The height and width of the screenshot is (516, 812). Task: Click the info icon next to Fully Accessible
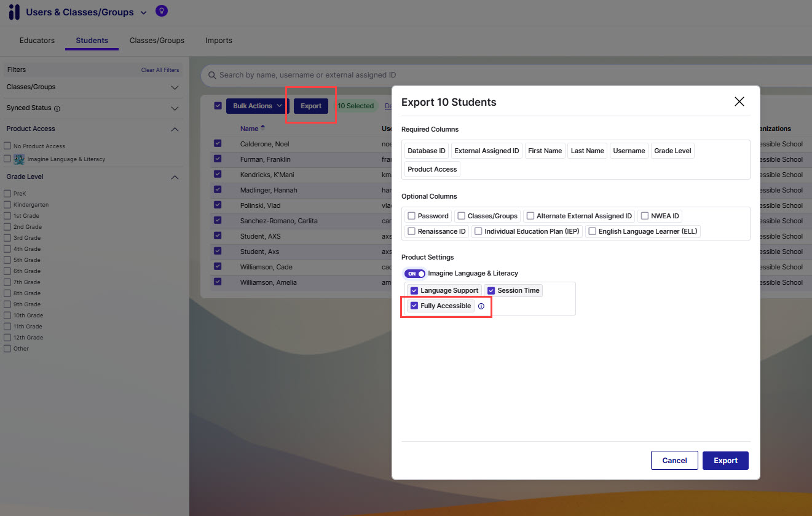tap(481, 306)
